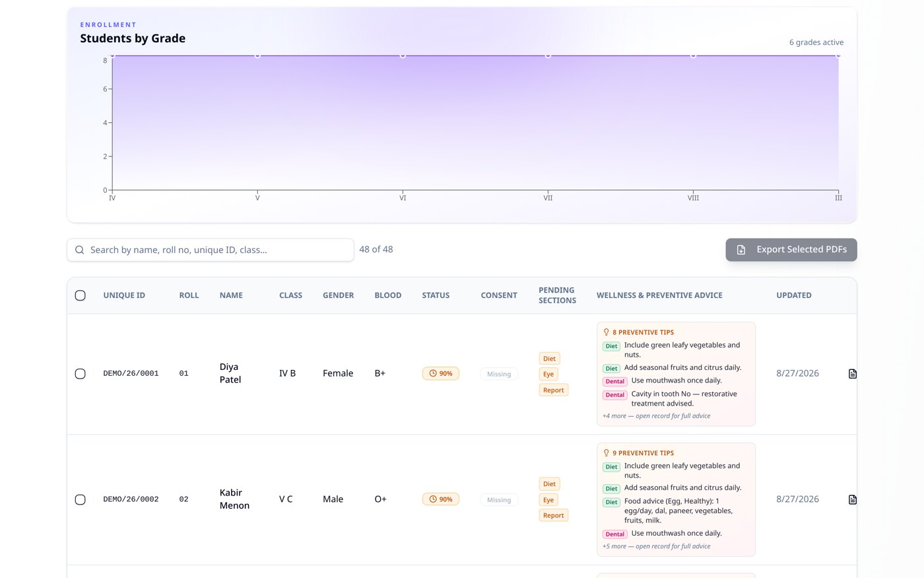Screen dimensions: 924x578
Task: Click the gender cell 'Female'
Action: coord(338,373)
